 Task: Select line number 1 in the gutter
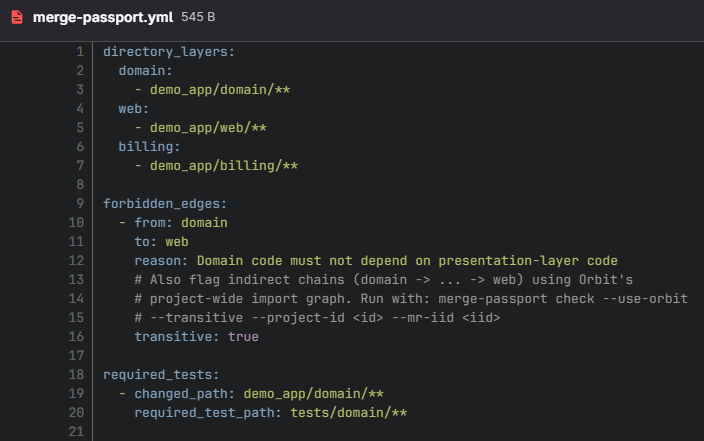(x=80, y=52)
